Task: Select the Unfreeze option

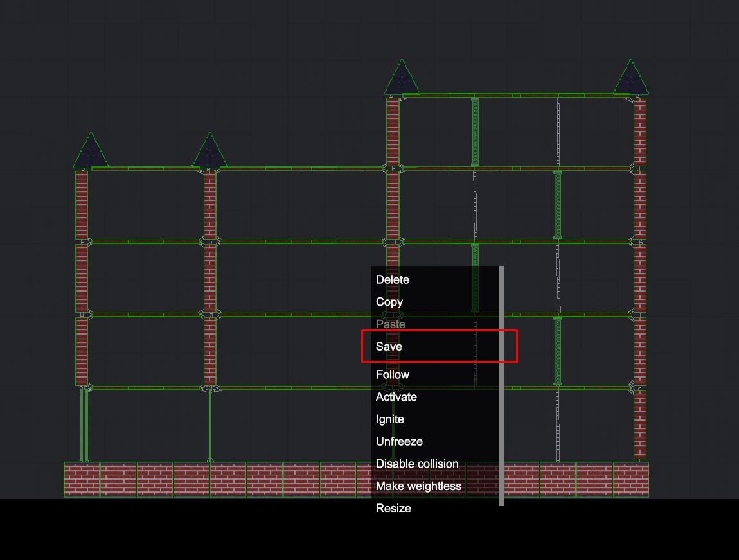Action: pos(434,441)
